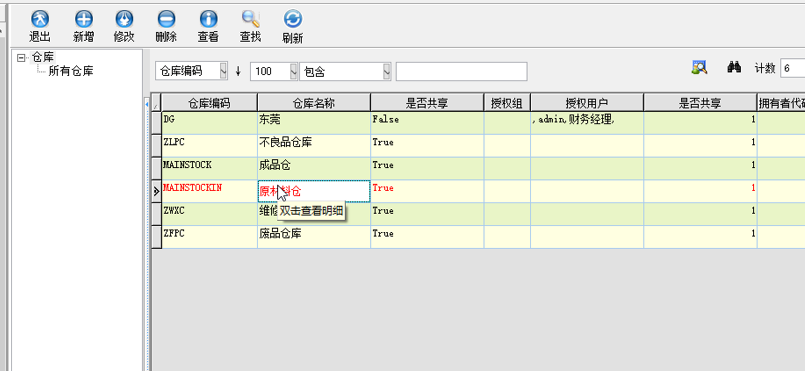
Task: Delete the selected record with 删除
Action: coord(166,19)
